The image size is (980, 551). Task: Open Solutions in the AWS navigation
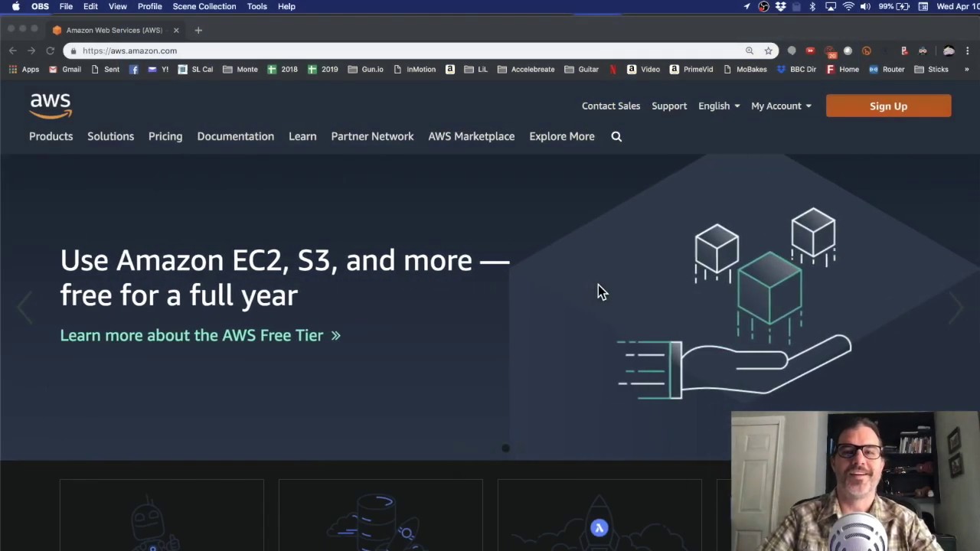click(x=110, y=136)
